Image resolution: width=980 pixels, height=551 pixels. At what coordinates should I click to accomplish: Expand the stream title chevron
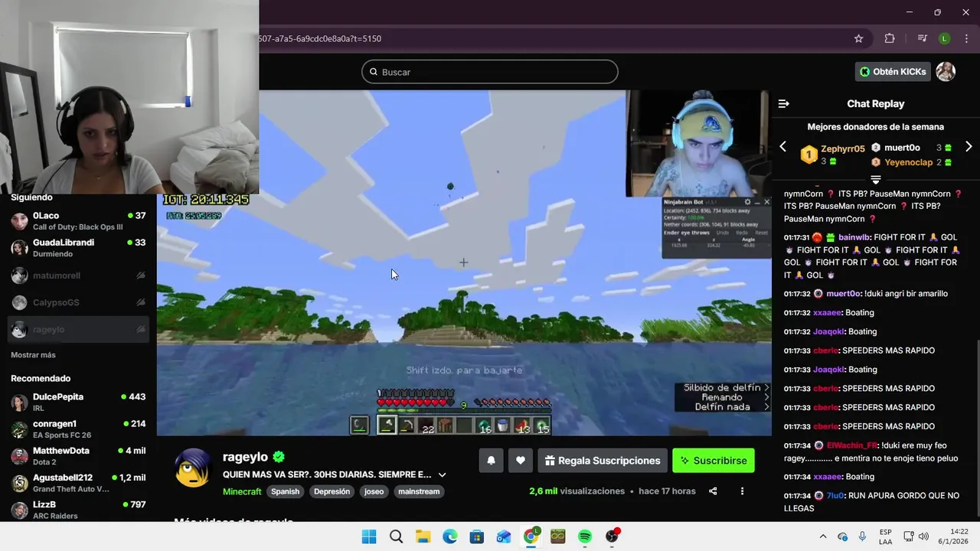(442, 474)
